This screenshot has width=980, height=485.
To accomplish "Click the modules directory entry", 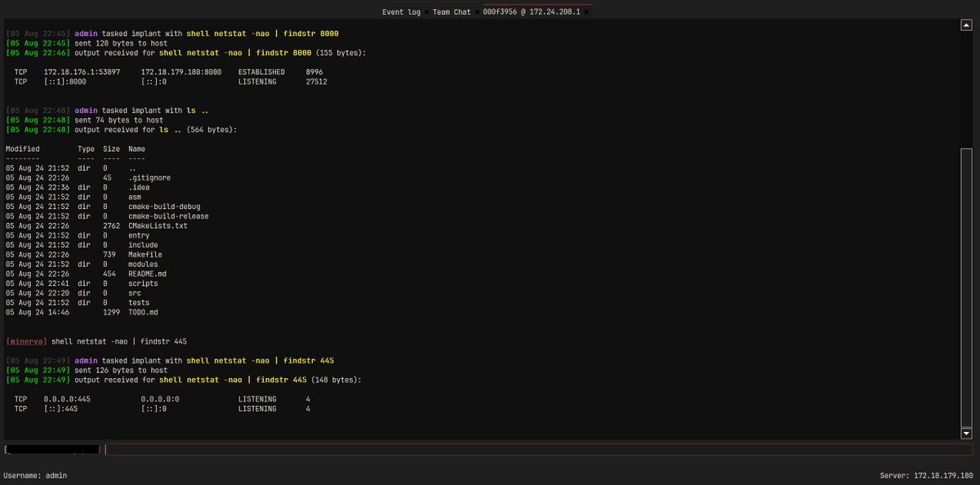I will coord(144,264).
